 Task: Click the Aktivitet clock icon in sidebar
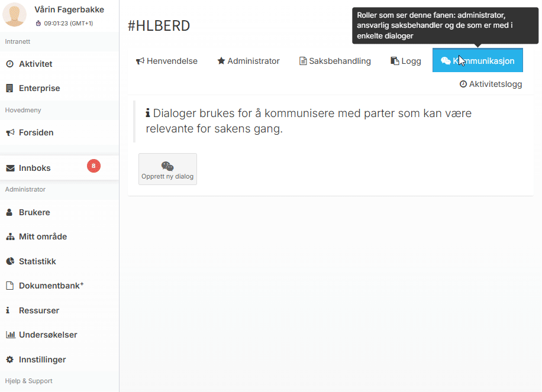[x=9, y=64]
